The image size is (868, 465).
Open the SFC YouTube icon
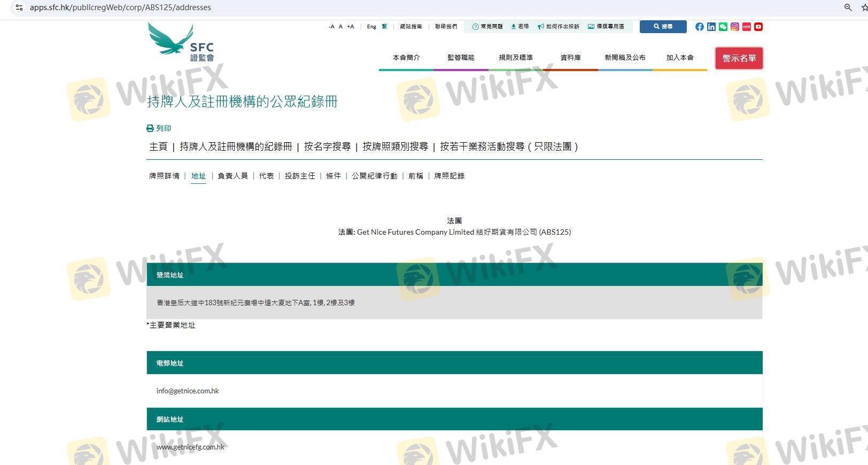tap(758, 27)
